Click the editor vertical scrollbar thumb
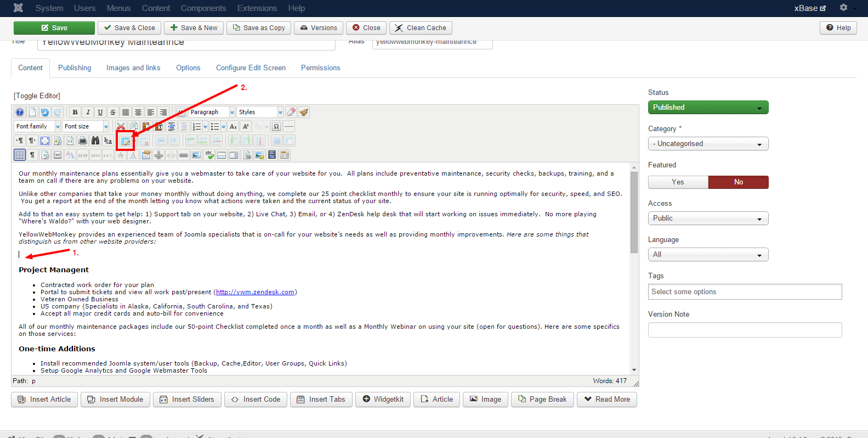 tap(634, 212)
